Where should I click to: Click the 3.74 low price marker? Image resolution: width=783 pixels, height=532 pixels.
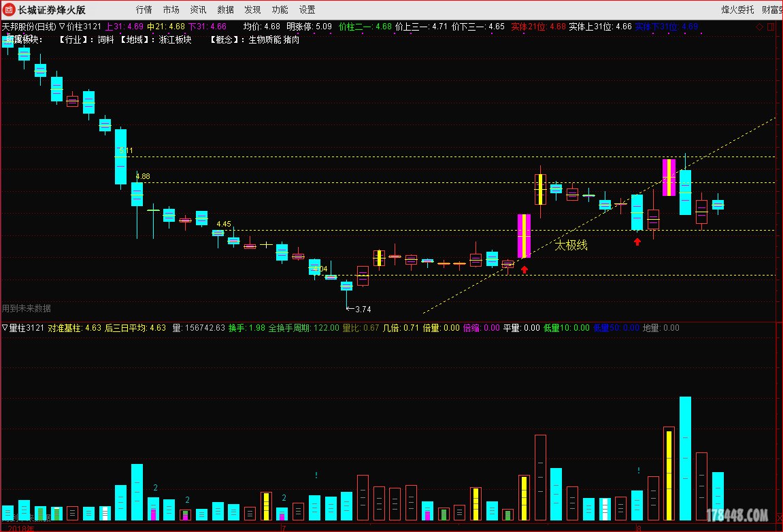[x=359, y=310]
